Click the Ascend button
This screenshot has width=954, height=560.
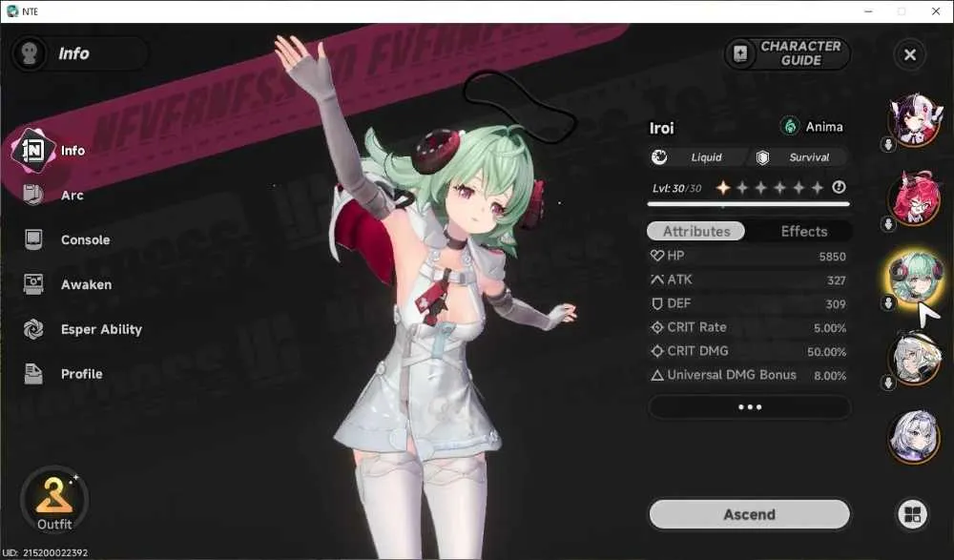coord(750,514)
